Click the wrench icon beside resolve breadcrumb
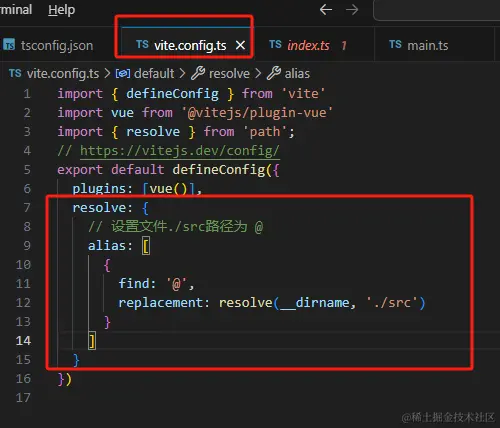 198,73
